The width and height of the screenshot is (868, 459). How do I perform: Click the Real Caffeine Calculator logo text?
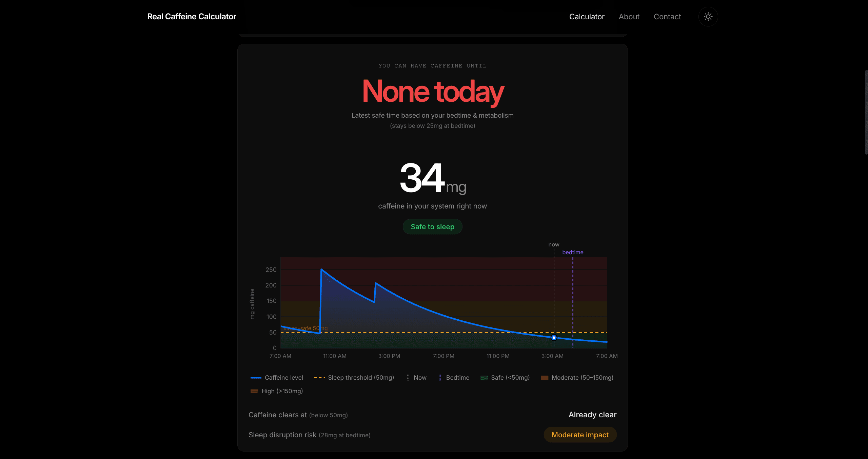[192, 17]
